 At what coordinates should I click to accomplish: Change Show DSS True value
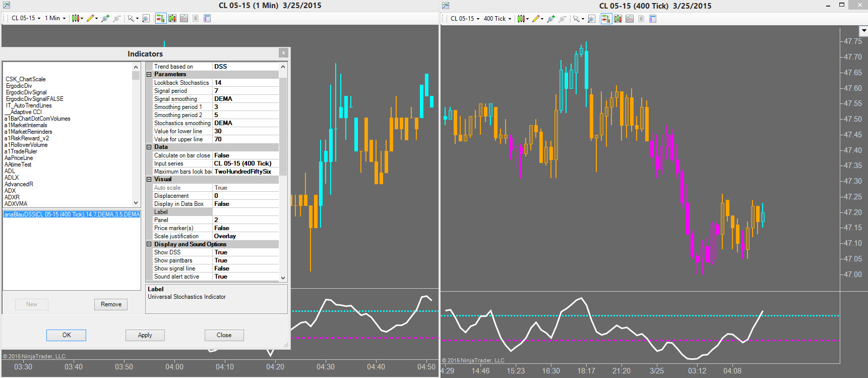click(x=245, y=252)
